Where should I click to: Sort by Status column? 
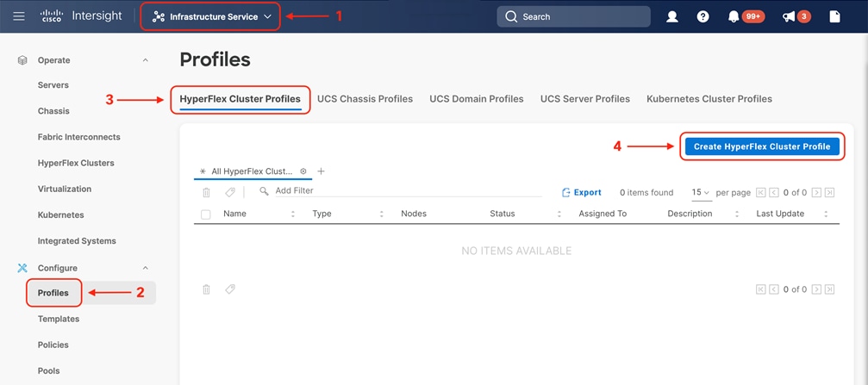[559, 214]
